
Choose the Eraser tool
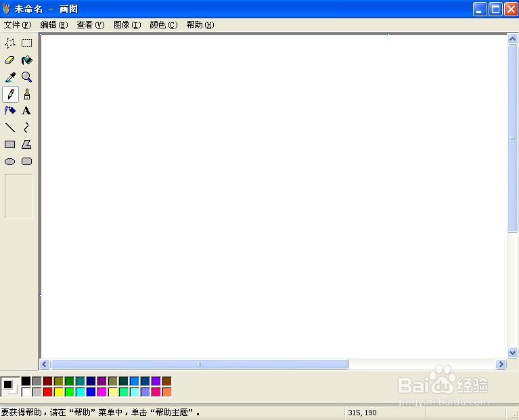coord(10,60)
